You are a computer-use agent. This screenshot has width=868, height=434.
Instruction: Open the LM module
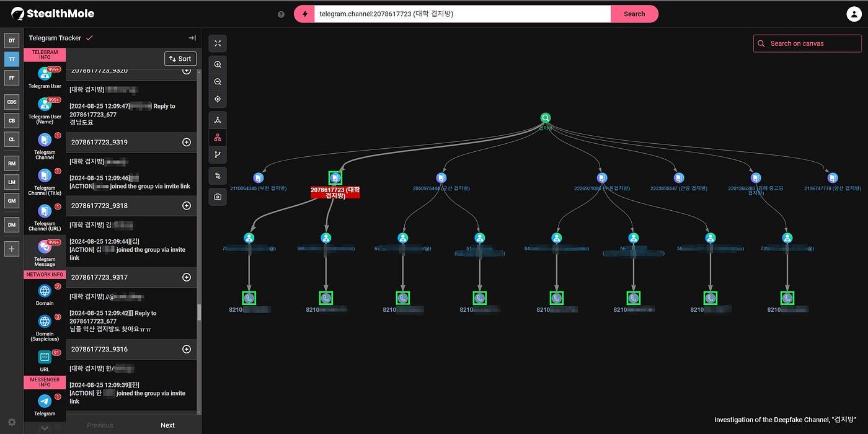click(x=12, y=182)
